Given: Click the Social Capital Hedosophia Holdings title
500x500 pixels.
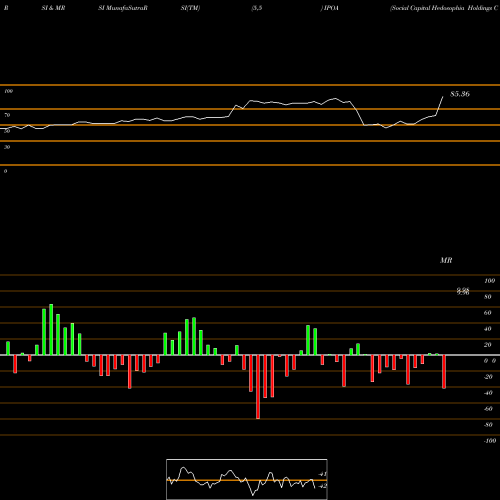Looking at the screenshot, I should 444,8.
